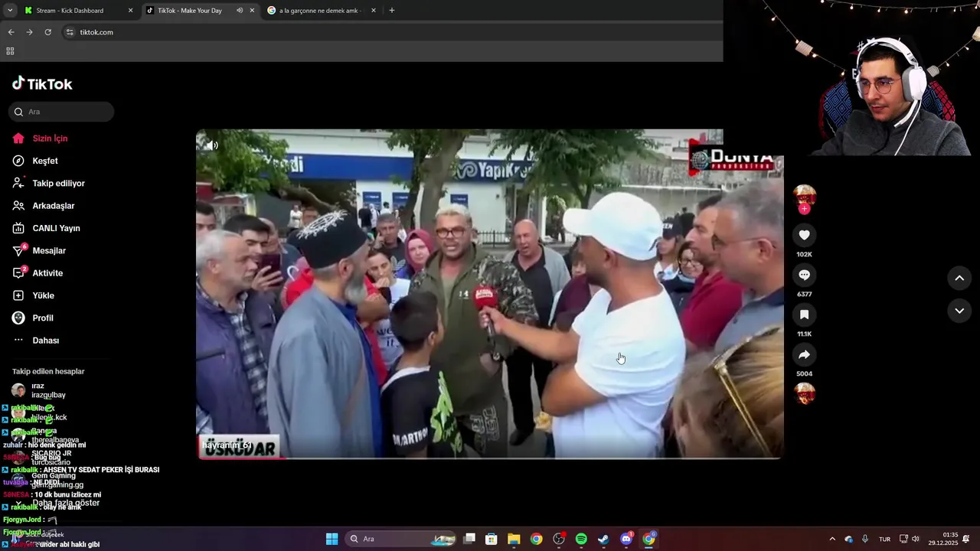
Task: Go to Takip ediliyor feed
Action: click(58, 184)
